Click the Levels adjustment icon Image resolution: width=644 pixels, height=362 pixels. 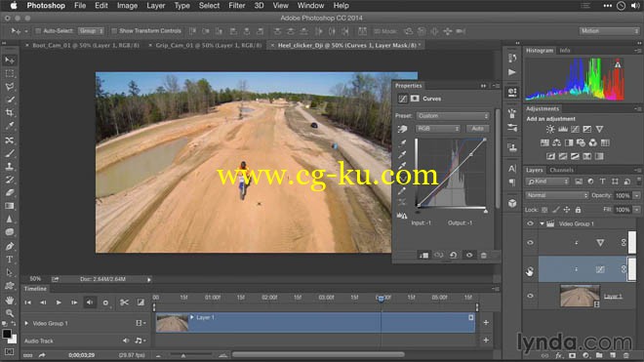coord(563,130)
